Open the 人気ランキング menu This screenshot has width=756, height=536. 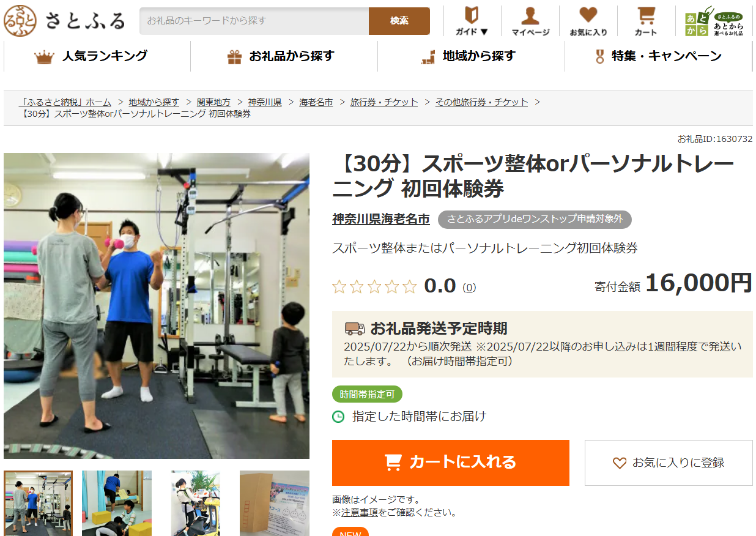(97, 56)
